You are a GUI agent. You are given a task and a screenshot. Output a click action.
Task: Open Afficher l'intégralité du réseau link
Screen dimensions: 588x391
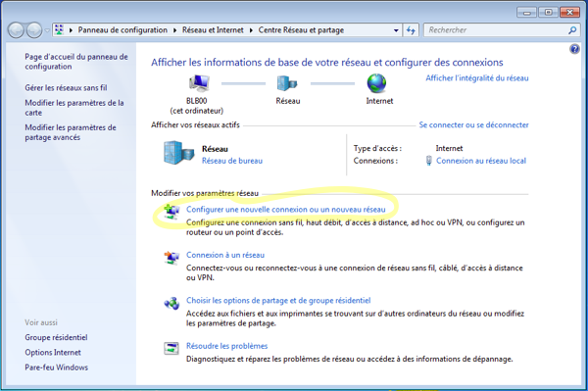pos(477,78)
